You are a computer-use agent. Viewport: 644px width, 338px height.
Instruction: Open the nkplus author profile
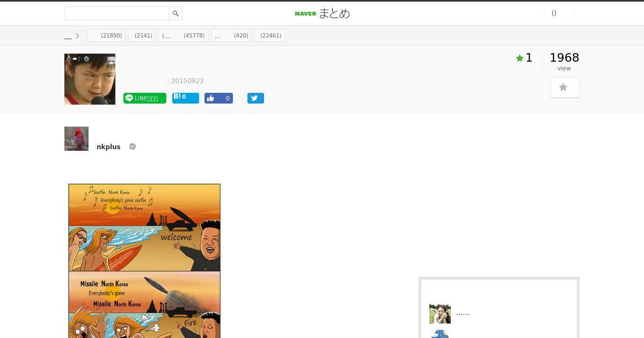pyautogui.click(x=108, y=146)
